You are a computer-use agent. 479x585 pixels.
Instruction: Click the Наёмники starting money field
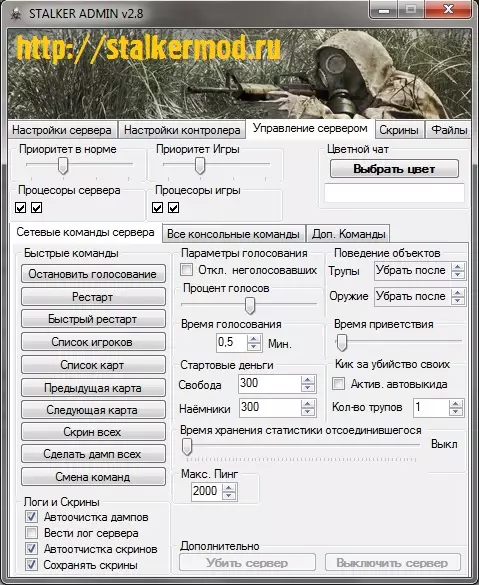click(269, 407)
